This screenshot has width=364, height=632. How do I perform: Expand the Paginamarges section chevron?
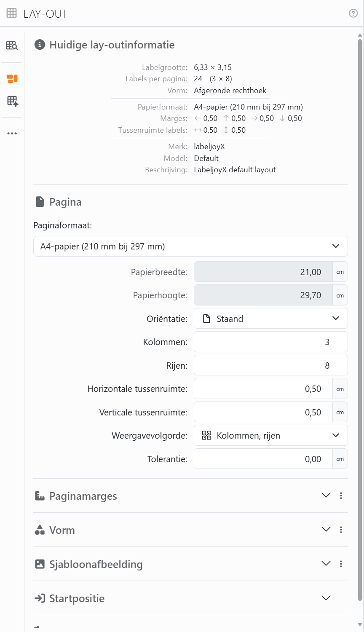click(x=326, y=495)
